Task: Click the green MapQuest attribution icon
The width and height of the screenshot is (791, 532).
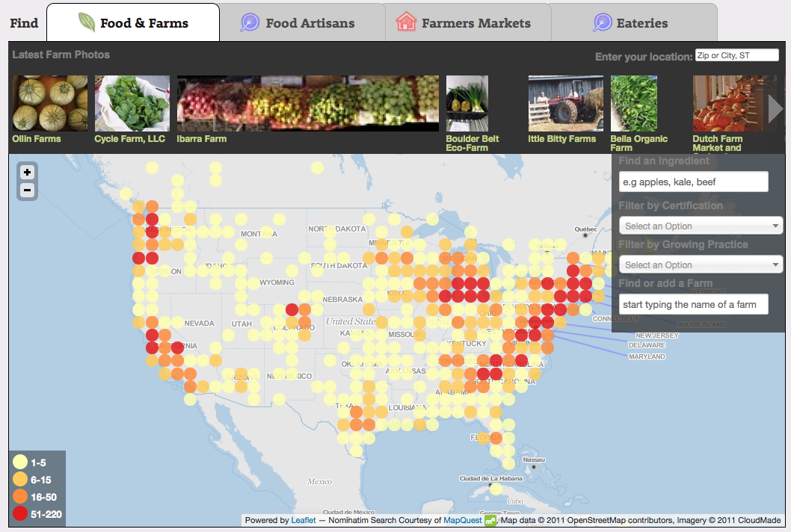Action: (x=489, y=519)
